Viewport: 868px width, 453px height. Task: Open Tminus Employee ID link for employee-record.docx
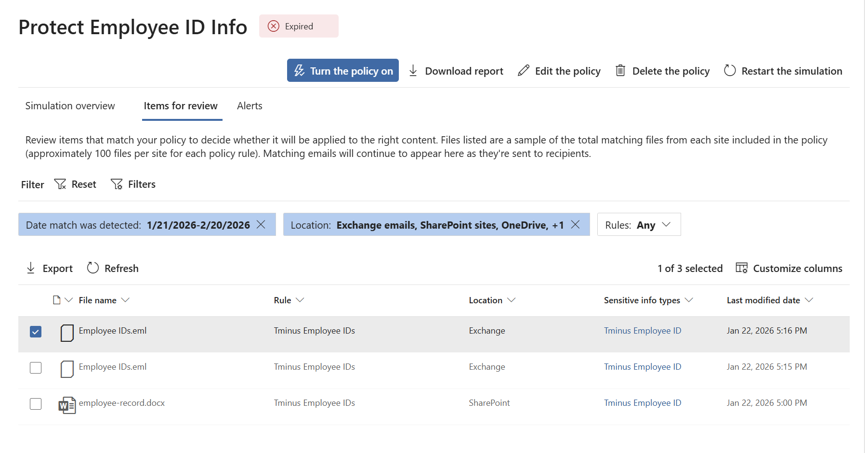click(x=642, y=403)
